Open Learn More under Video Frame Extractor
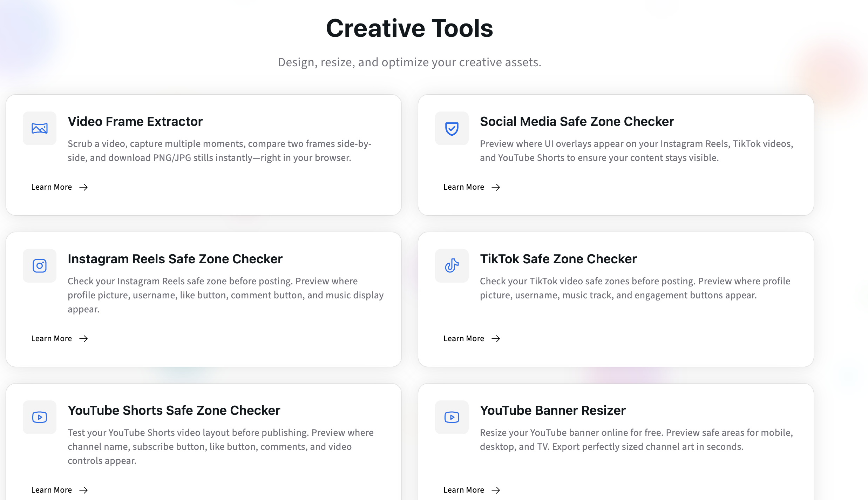868x500 pixels. pyautogui.click(x=51, y=187)
